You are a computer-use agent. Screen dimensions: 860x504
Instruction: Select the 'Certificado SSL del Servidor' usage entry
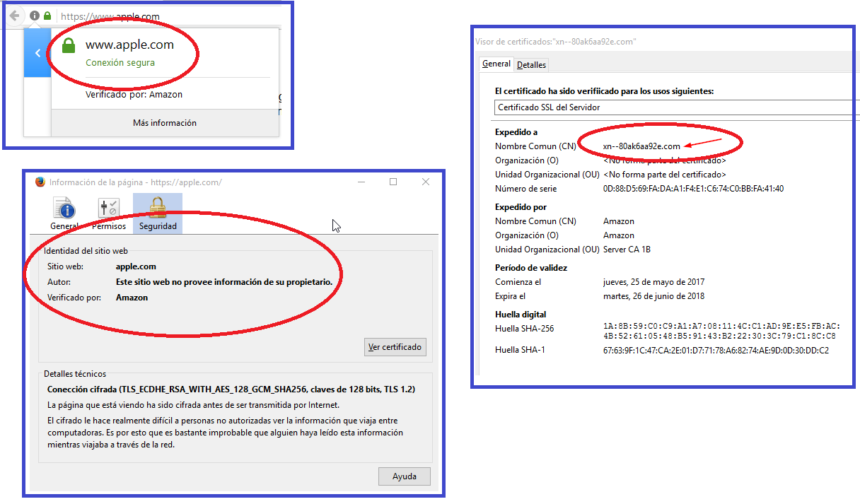677,107
